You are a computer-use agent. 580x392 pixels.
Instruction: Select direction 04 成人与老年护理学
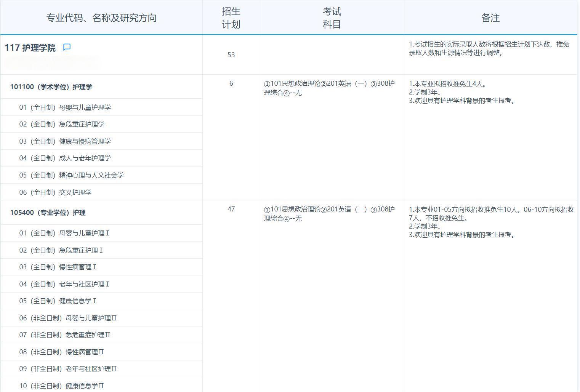[63, 158]
